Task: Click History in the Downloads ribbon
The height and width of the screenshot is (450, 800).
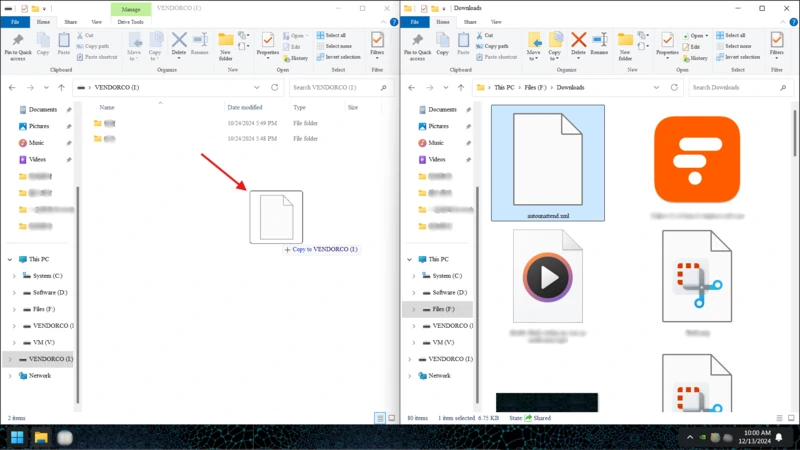Action: (698, 57)
